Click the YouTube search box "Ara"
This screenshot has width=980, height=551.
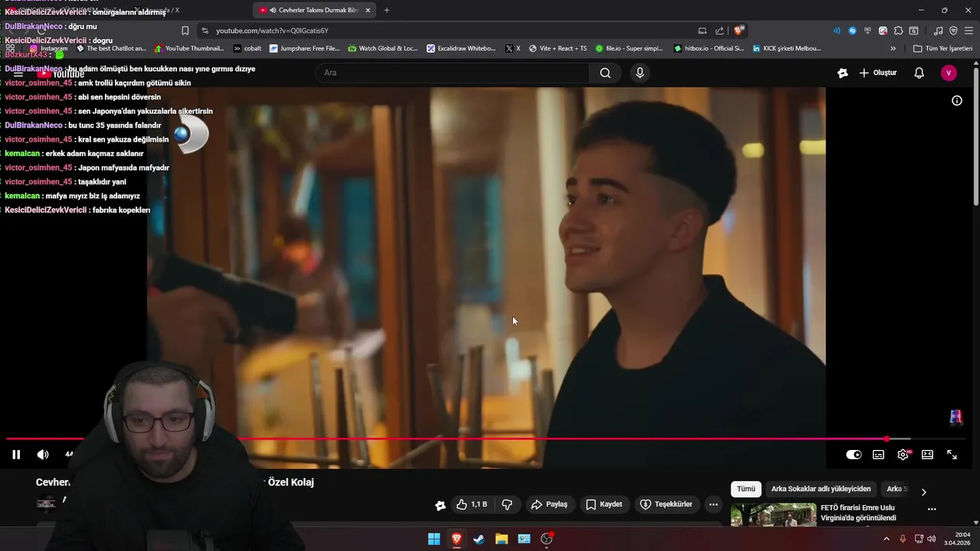tap(452, 73)
